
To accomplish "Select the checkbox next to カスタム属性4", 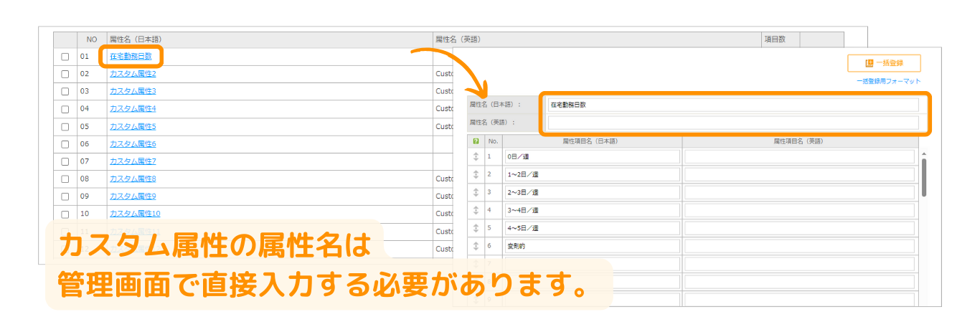I will [65, 109].
